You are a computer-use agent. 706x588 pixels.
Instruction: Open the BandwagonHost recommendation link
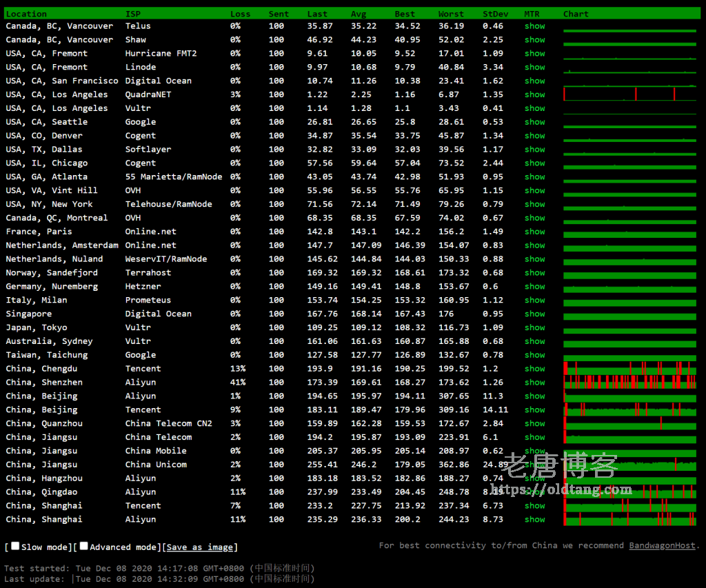662,545
